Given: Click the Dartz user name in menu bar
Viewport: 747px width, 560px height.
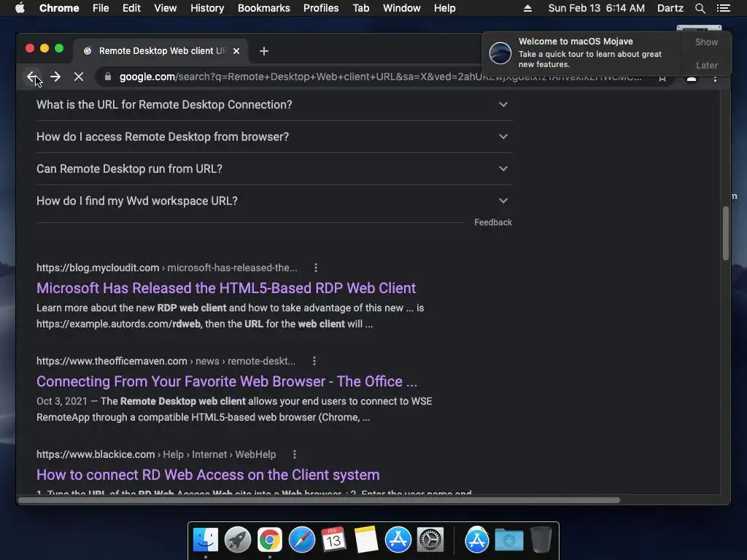Looking at the screenshot, I should point(670,8).
